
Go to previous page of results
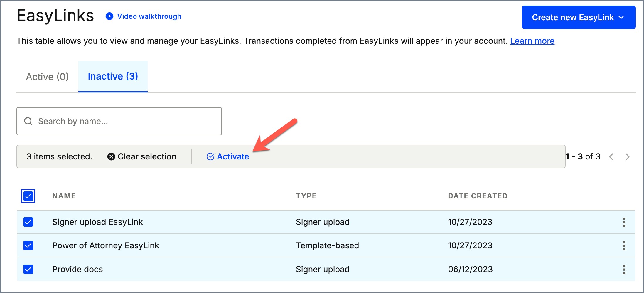click(x=611, y=157)
